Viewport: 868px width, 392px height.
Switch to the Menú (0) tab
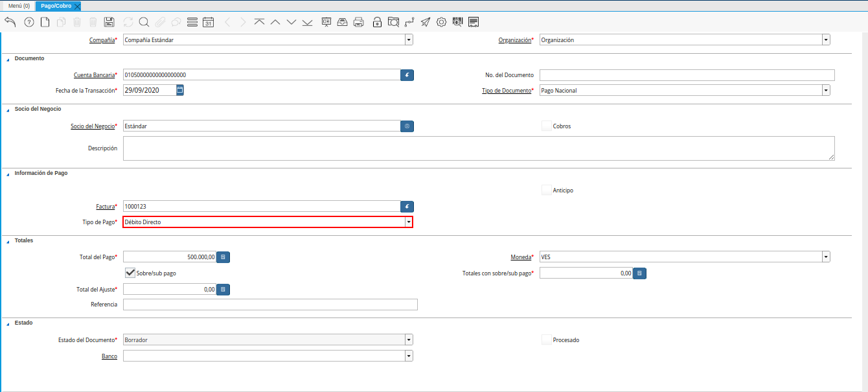[19, 6]
